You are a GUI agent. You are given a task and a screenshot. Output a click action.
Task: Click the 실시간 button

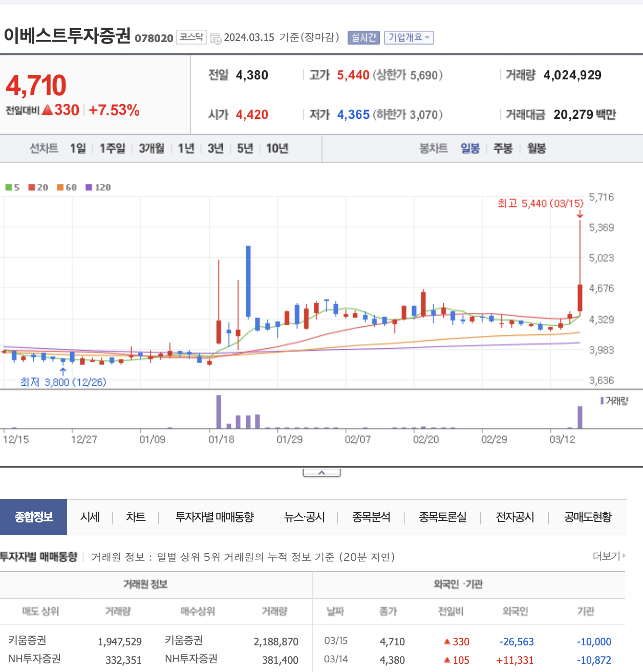(363, 37)
